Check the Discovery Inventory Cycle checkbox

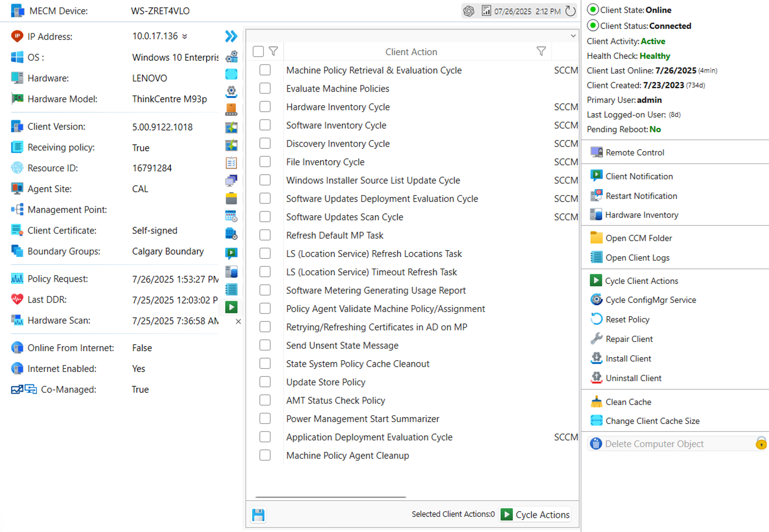(265, 143)
